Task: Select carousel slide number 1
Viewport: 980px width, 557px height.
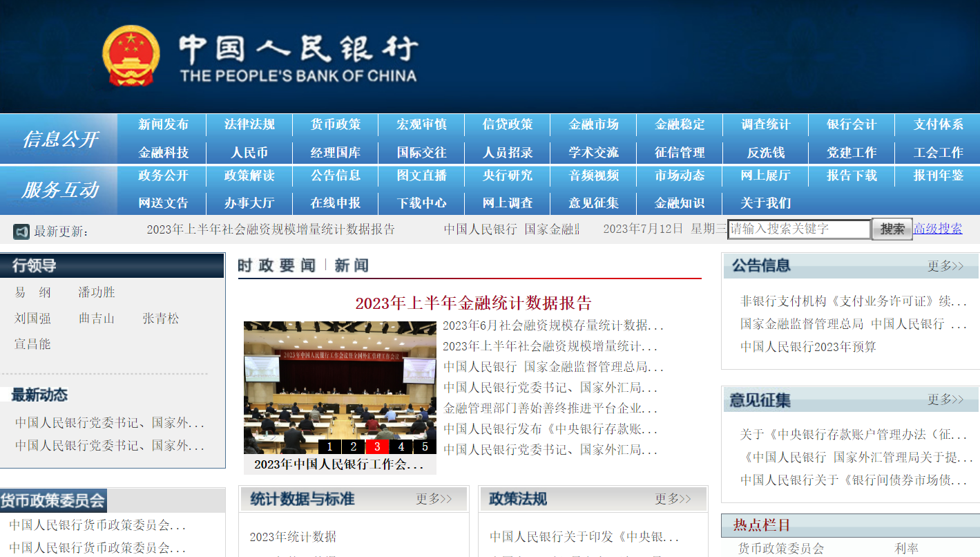Action: coord(329,446)
